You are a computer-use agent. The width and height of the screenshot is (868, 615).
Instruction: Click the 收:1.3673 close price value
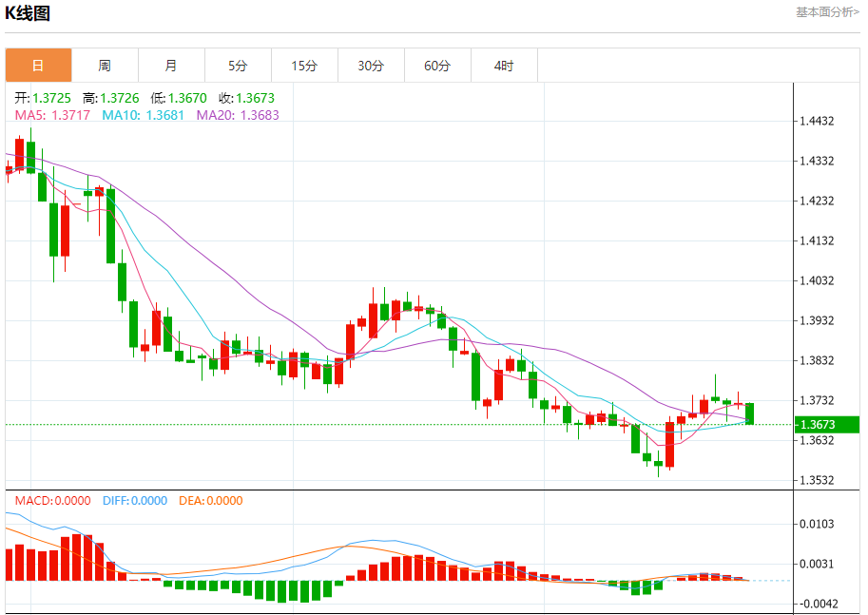[x=246, y=98]
